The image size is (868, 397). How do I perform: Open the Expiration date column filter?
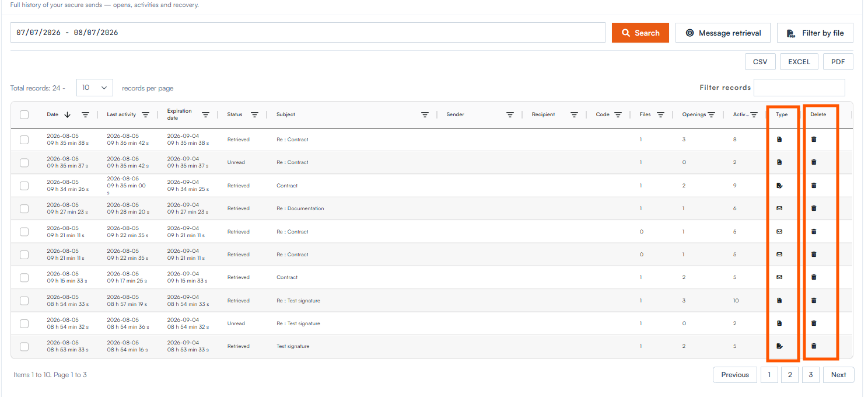(205, 115)
